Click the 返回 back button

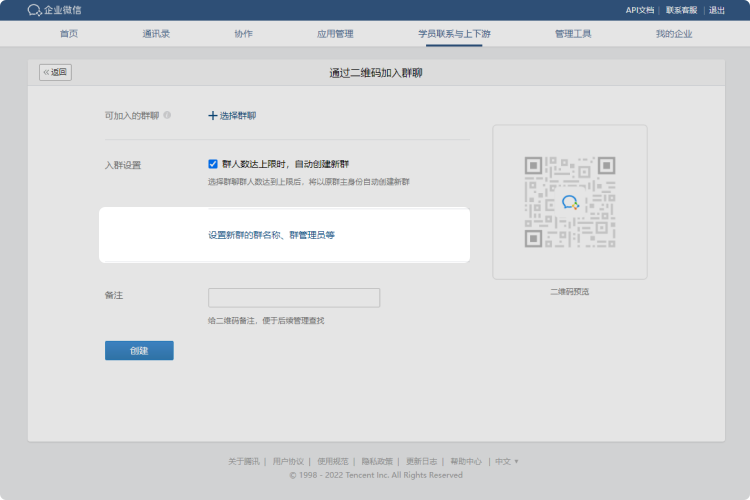pos(55,72)
